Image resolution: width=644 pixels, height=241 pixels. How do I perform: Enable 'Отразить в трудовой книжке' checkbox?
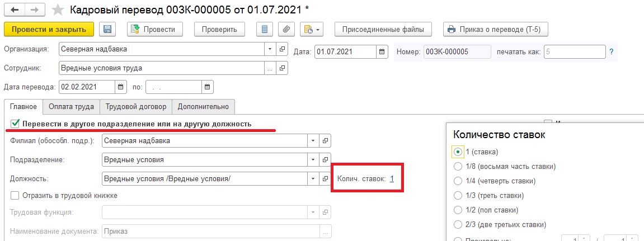click(16, 196)
